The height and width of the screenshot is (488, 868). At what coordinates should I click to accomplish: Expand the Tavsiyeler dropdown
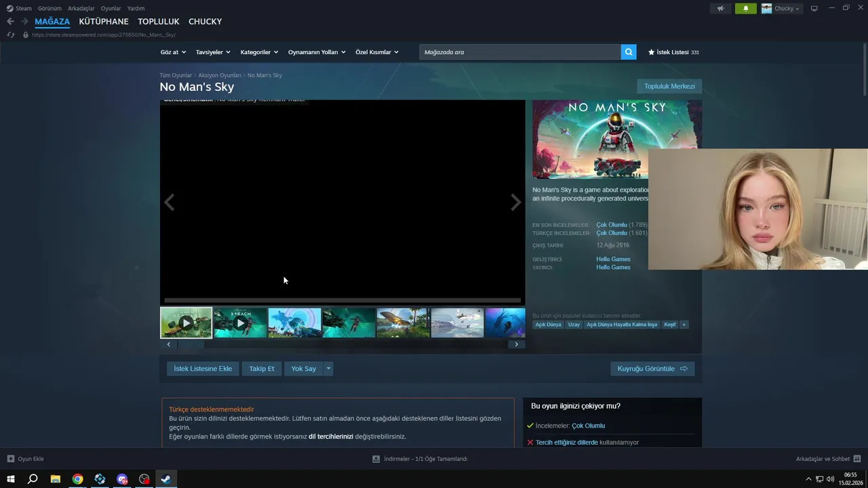[x=213, y=52]
